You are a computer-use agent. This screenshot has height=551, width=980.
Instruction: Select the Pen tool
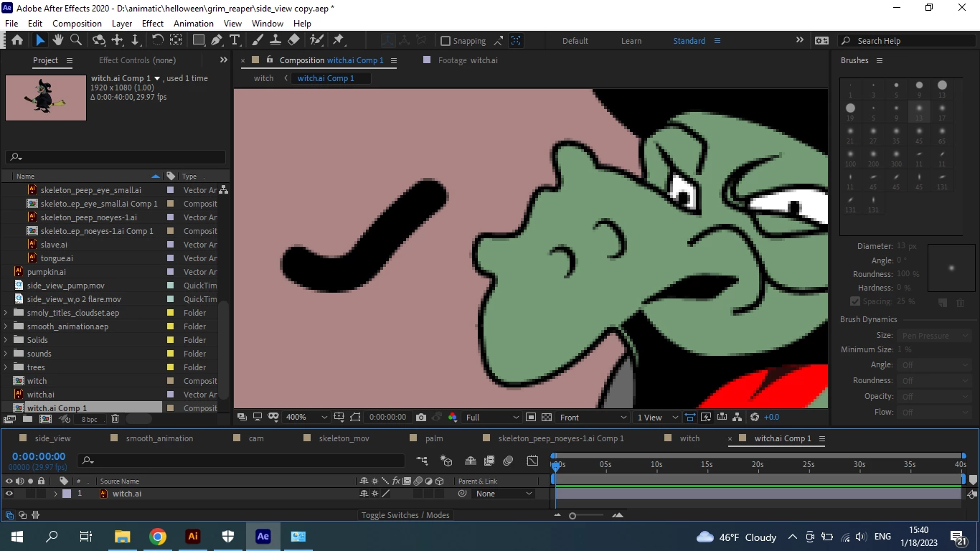click(x=216, y=41)
